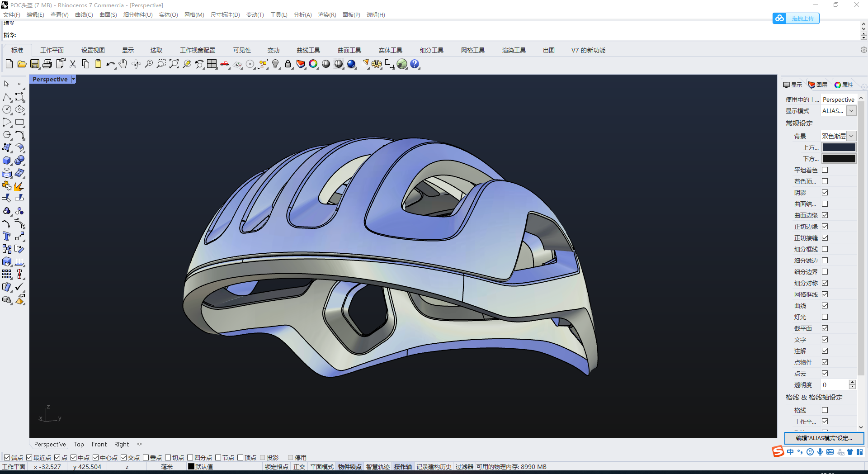Viewport: 868px width, 474px height.
Task: Open the 曲面(S) menu
Action: (x=108, y=14)
